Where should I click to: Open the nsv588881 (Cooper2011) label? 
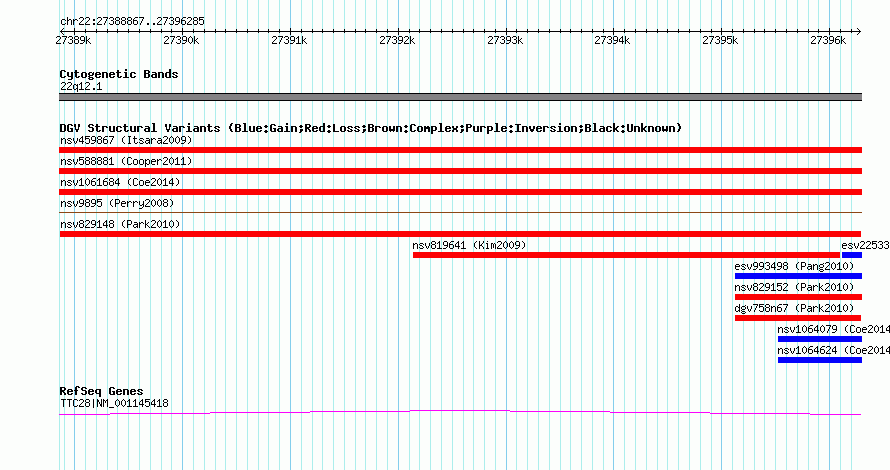126,161
